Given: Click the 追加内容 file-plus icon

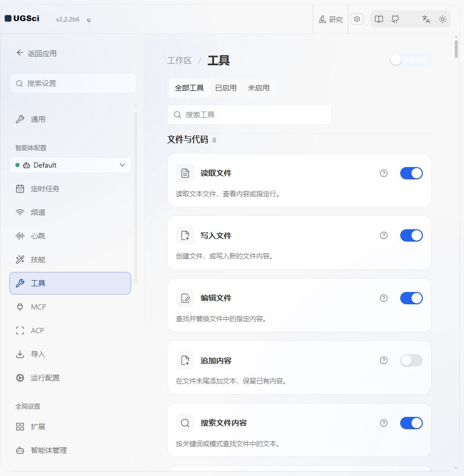Looking at the screenshot, I should coord(185,361).
